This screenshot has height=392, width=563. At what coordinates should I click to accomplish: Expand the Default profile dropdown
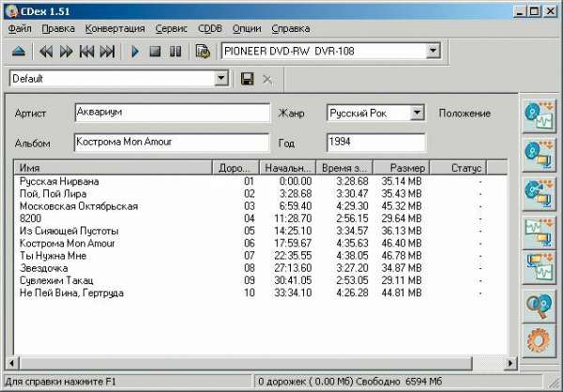[x=221, y=80]
